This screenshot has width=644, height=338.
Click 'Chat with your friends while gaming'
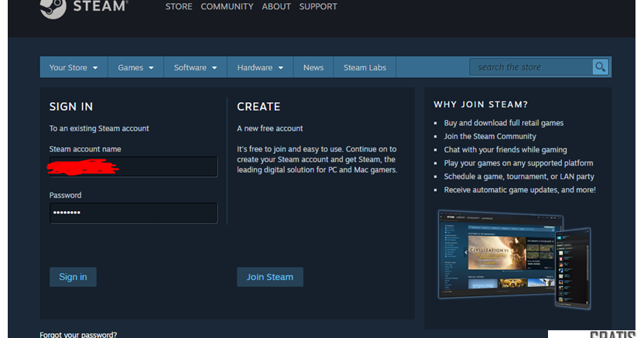505,150
